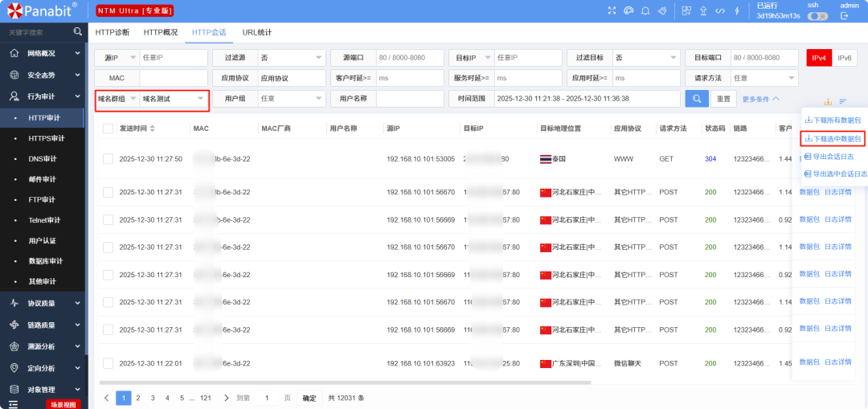Open the code console icon

coord(720,10)
